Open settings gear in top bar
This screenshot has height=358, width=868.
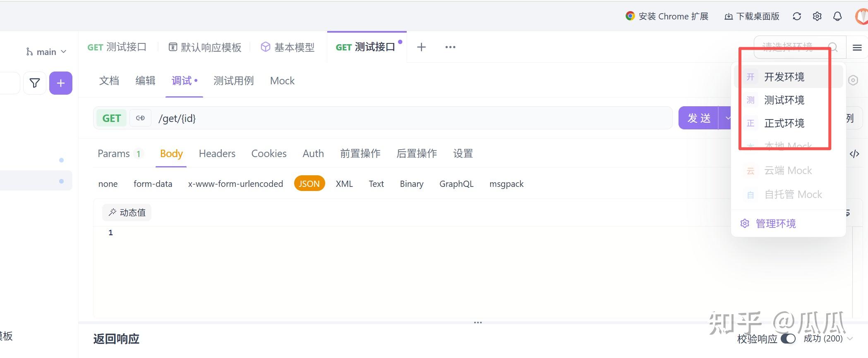(817, 16)
